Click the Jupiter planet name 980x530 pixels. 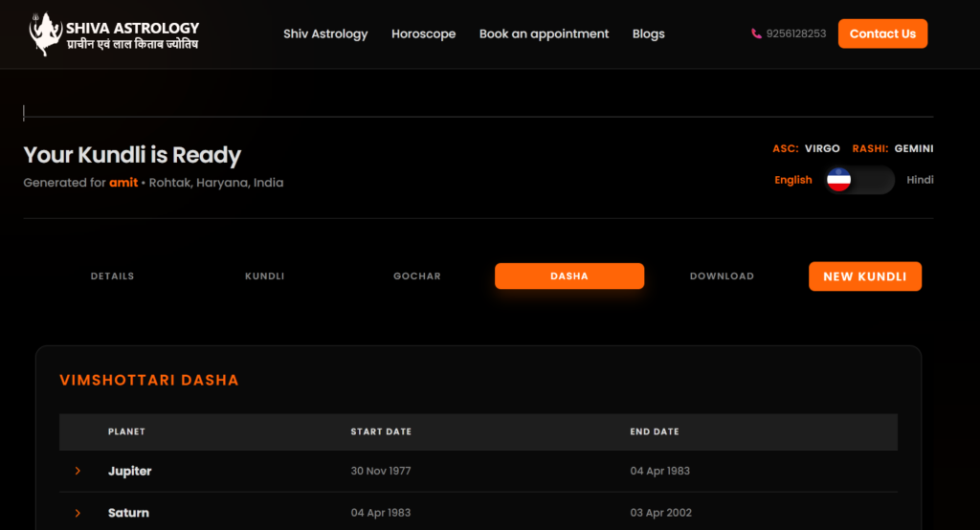coord(129,471)
